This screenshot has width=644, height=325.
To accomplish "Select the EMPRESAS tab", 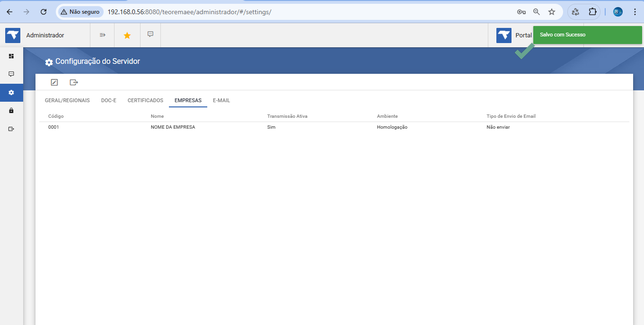I will coord(188,100).
